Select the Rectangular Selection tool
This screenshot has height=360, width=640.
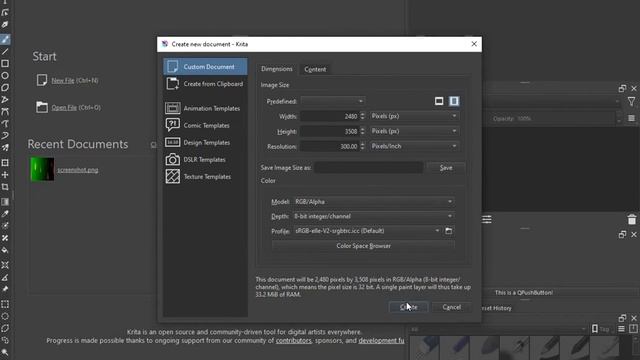(5, 304)
